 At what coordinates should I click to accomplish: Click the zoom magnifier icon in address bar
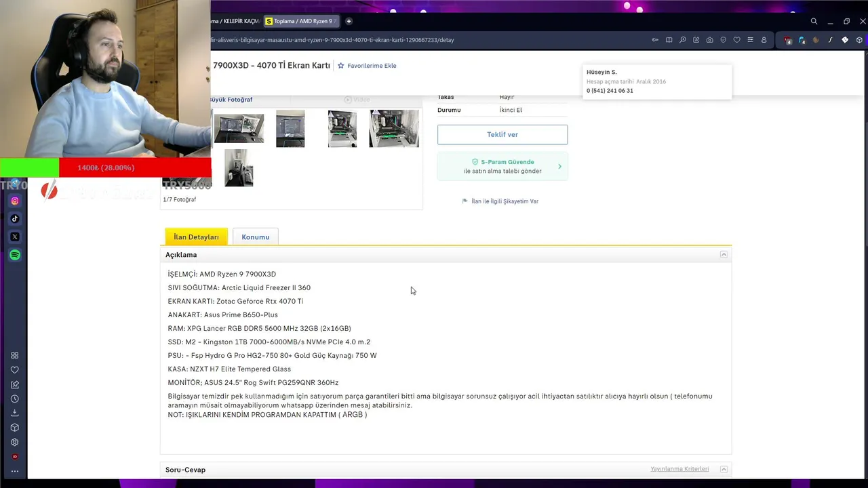point(682,40)
